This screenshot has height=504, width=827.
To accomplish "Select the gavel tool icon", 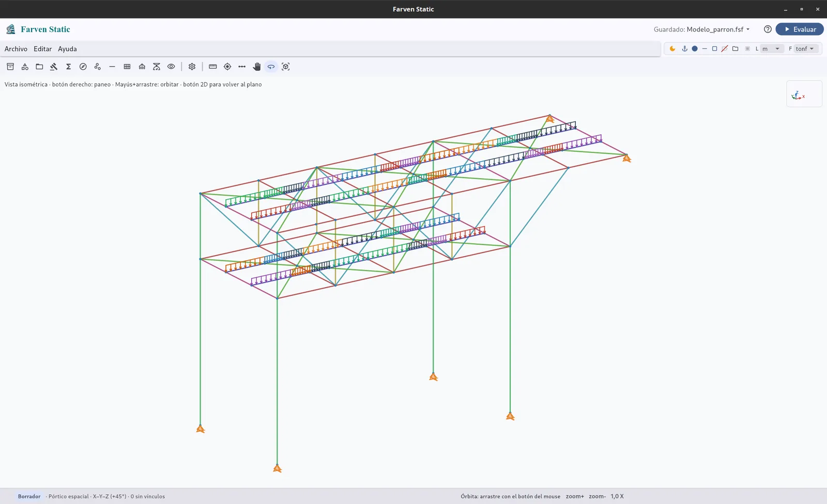I will (x=54, y=67).
